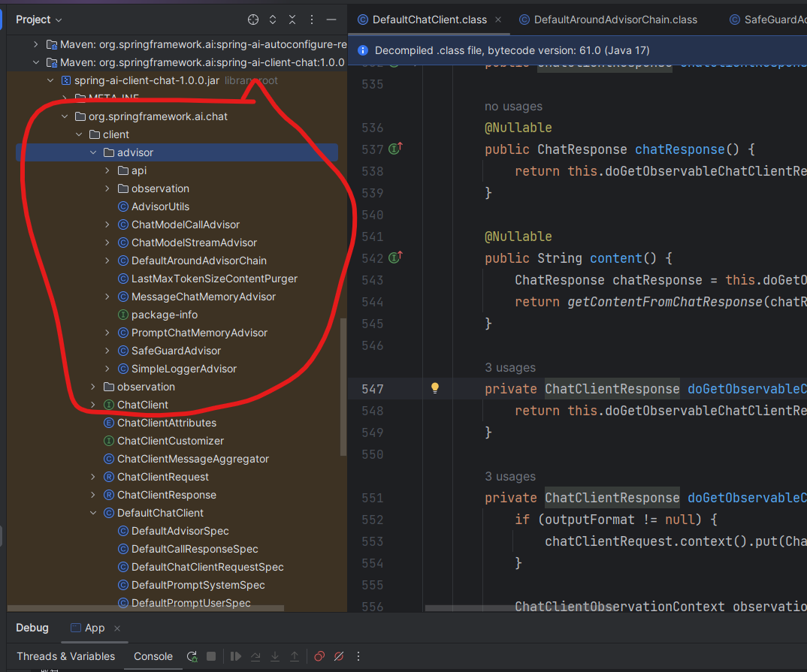Select DefaultAdvisorSpec in tree

(180, 531)
